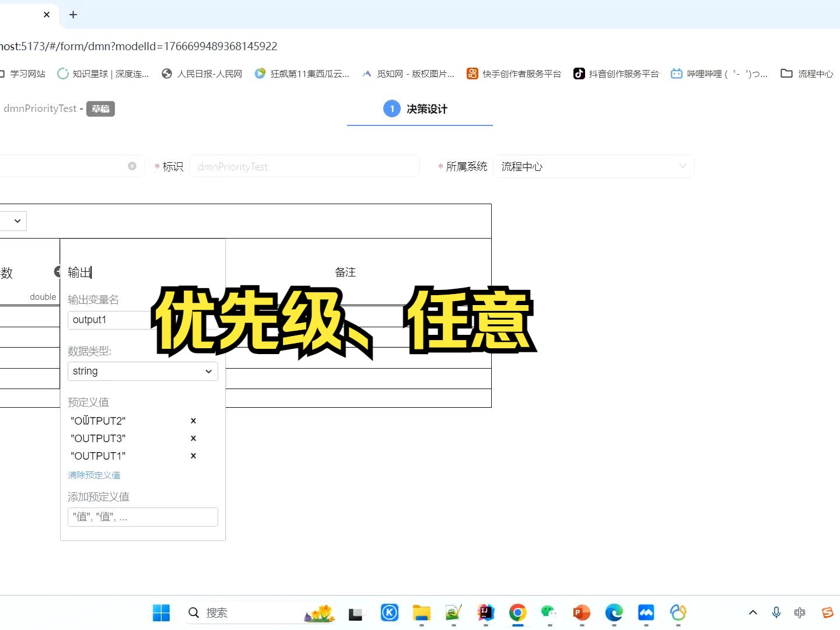Viewport: 840px width, 630px height.
Task: Remove predefined value "OUTPUT2"
Action: [193, 421]
